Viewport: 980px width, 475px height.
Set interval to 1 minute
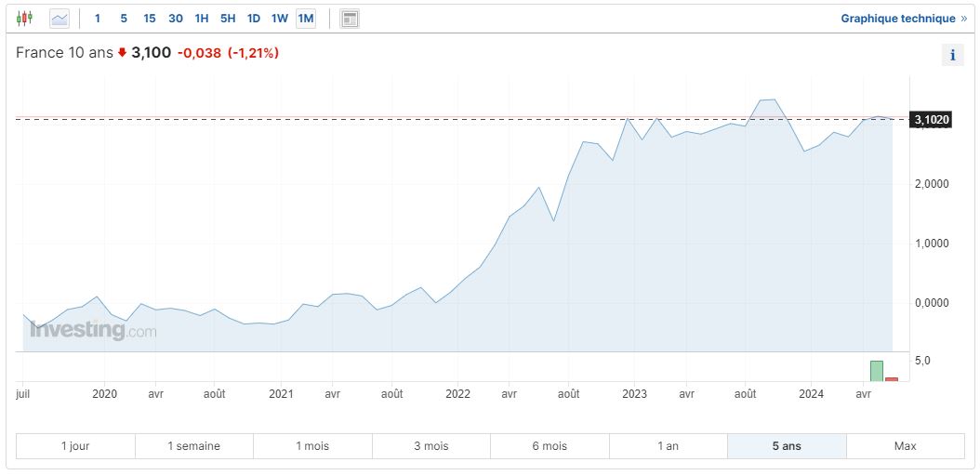point(98,19)
